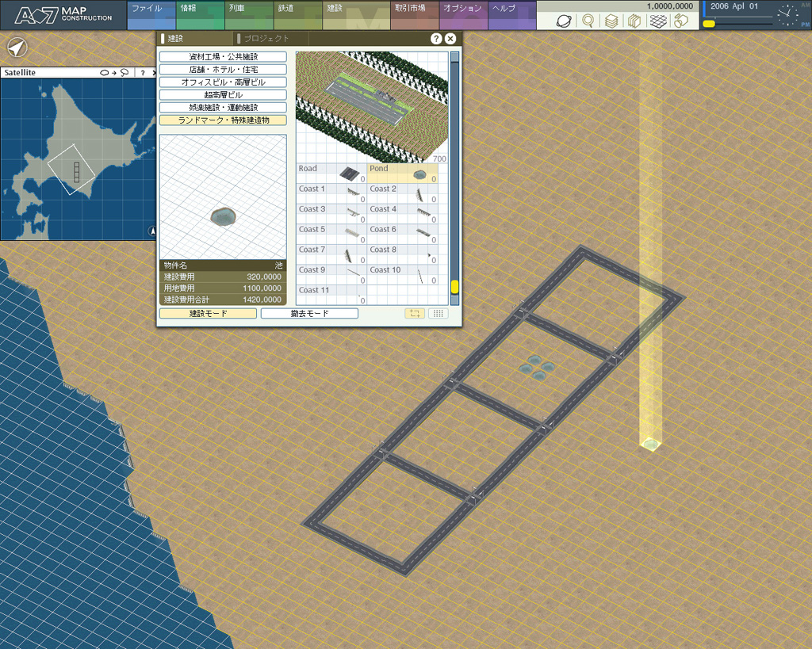Click the 用地費用 1100,0000 row
Viewport: 812px width, 649px height.
pyautogui.click(x=223, y=288)
